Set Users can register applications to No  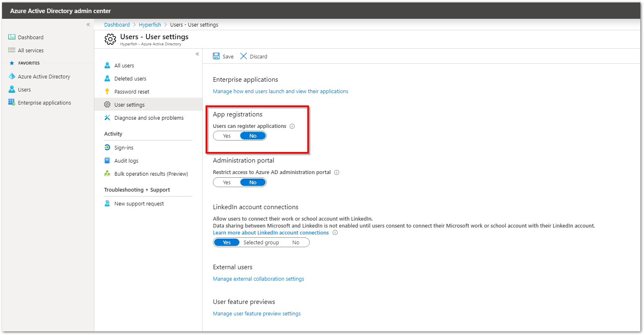[x=253, y=136]
